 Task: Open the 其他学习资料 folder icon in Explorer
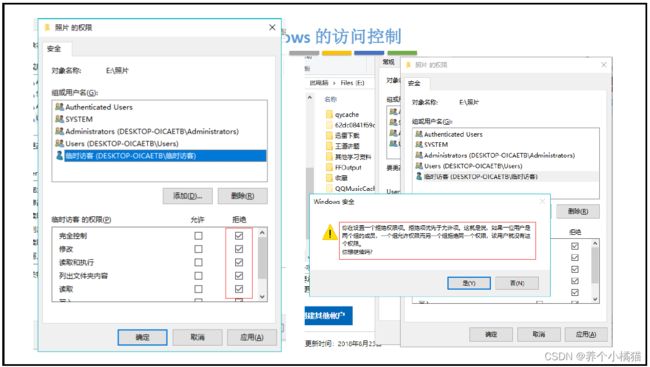tap(330, 157)
